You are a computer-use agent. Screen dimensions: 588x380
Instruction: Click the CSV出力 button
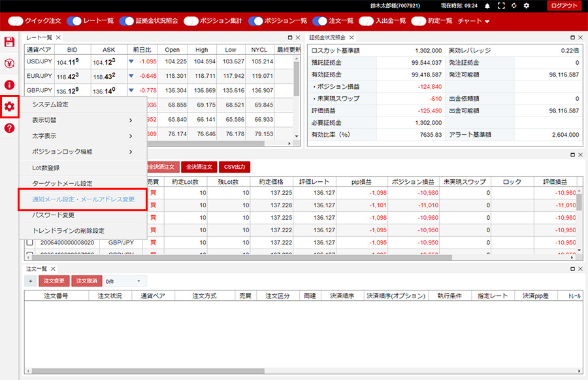235,167
